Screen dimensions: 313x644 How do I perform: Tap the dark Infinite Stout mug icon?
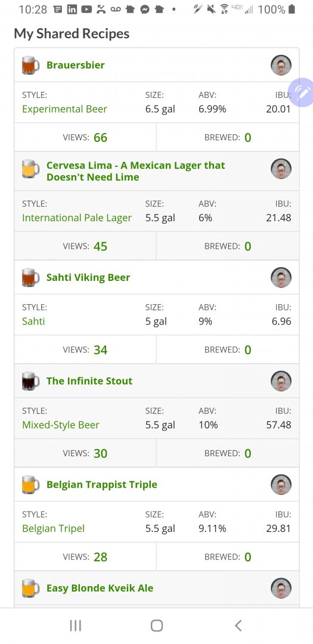click(x=30, y=381)
